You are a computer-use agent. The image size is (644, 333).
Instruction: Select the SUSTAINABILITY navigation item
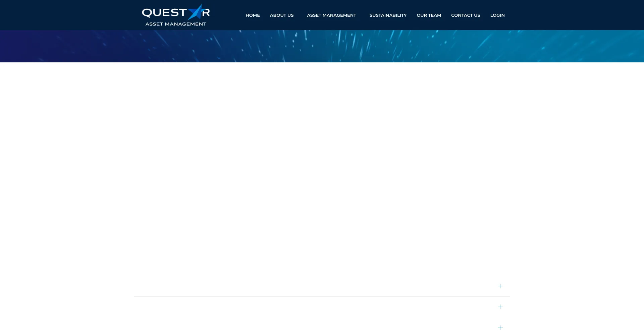(388, 15)
